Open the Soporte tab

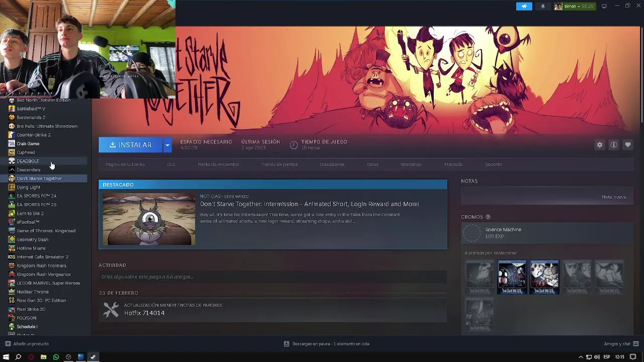pyautogui.click(x=493, y=164)
